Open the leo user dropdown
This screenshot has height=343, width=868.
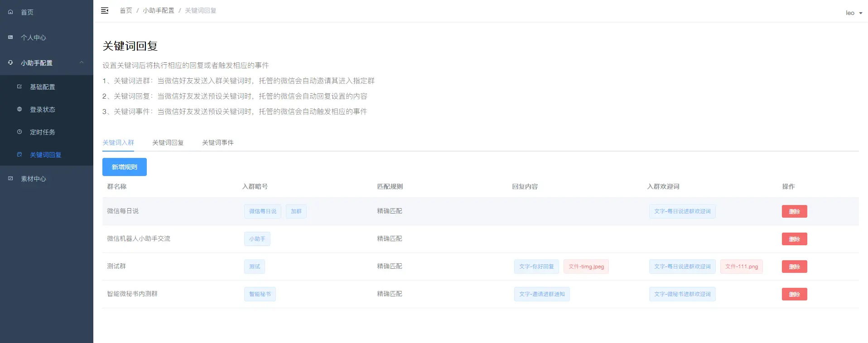[x=854, y=13]
